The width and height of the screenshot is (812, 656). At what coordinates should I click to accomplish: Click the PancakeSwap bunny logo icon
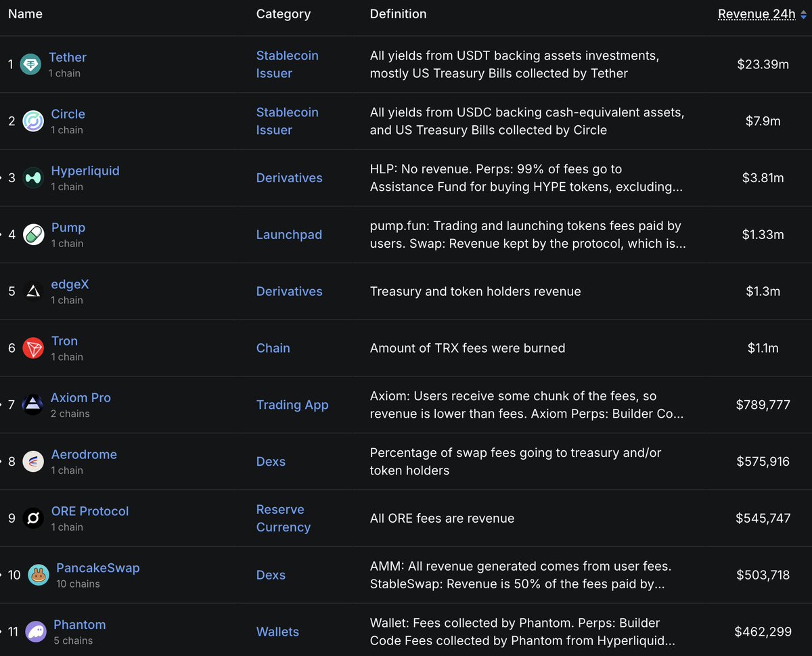tap(39, 575)
